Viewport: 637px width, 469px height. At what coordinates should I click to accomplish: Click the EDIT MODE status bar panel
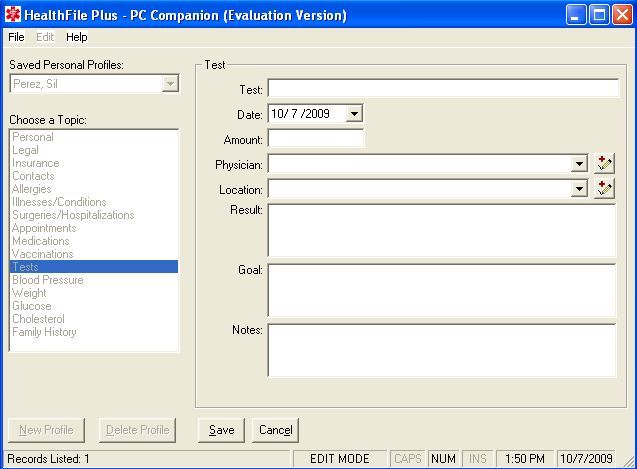pyautogui.click(x=340, y=459)
